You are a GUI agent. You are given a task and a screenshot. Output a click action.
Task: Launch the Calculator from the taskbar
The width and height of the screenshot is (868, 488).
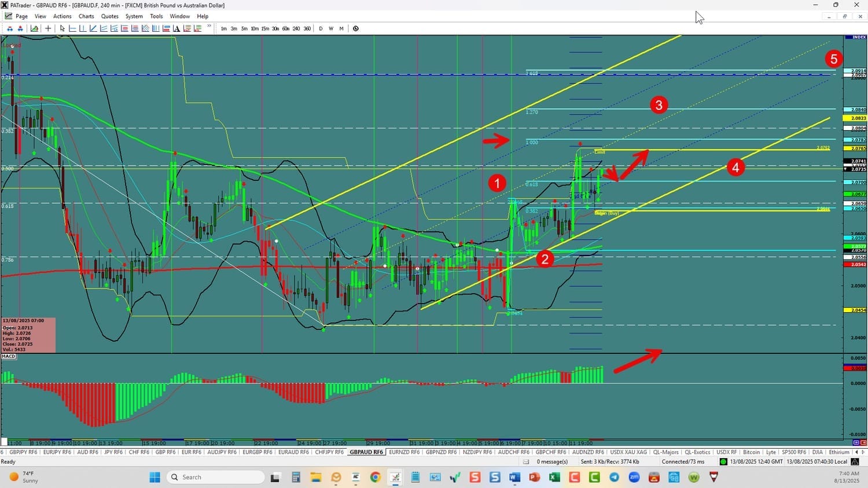pos(296,477)
